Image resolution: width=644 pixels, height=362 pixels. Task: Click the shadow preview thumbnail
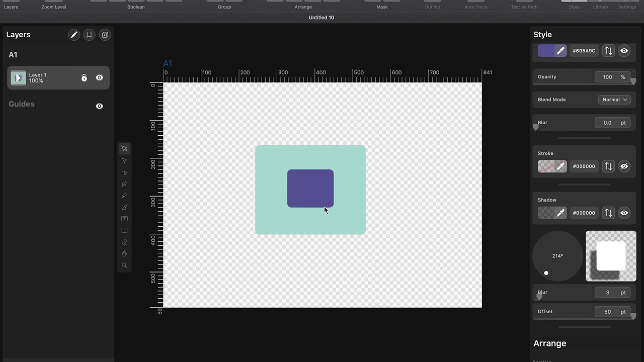tap(611, 256)
